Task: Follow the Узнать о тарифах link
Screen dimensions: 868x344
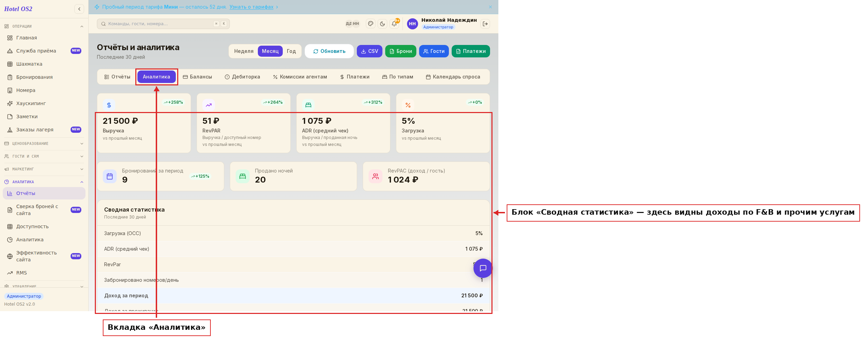Action: click(251, 7)
